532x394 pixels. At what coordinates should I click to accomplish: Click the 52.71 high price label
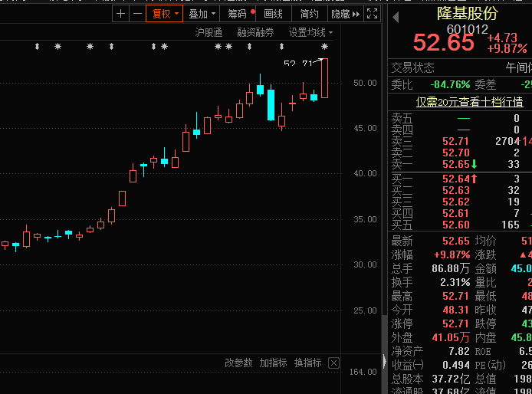298,64
